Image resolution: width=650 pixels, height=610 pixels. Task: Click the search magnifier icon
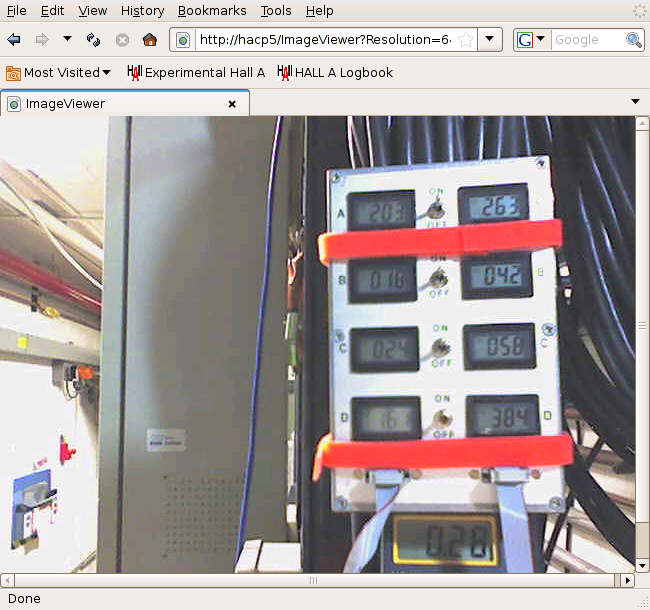634,40
